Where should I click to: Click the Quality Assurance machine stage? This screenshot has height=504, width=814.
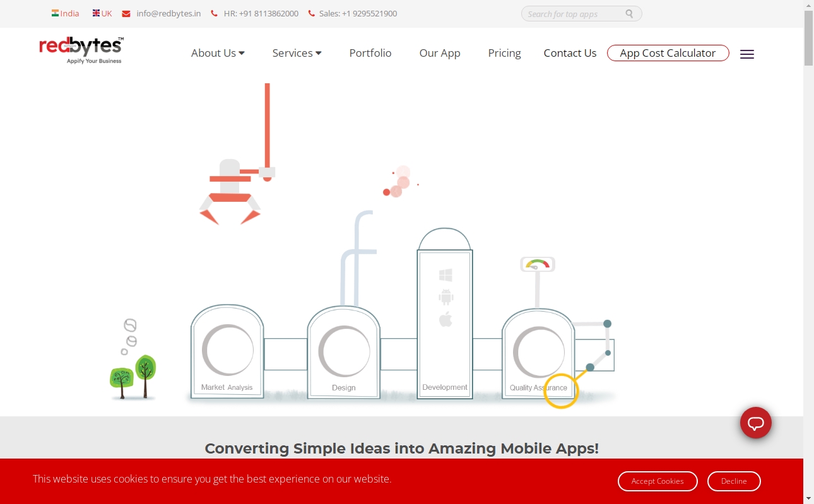point(538,353)
